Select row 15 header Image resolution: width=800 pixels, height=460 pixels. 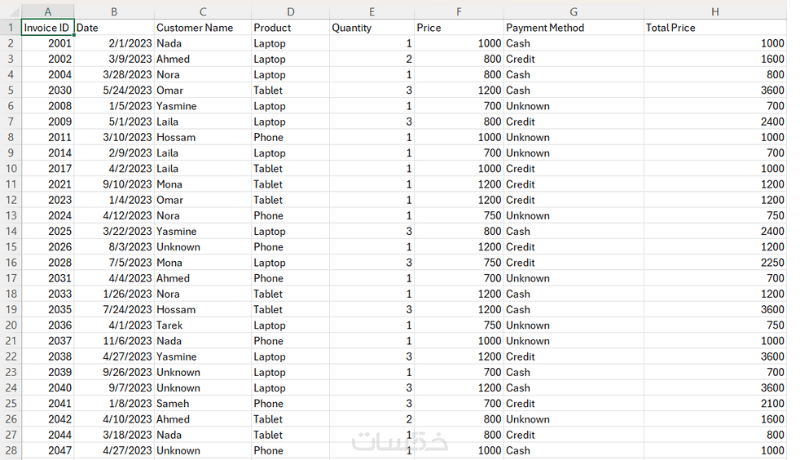tap(10, 247)
